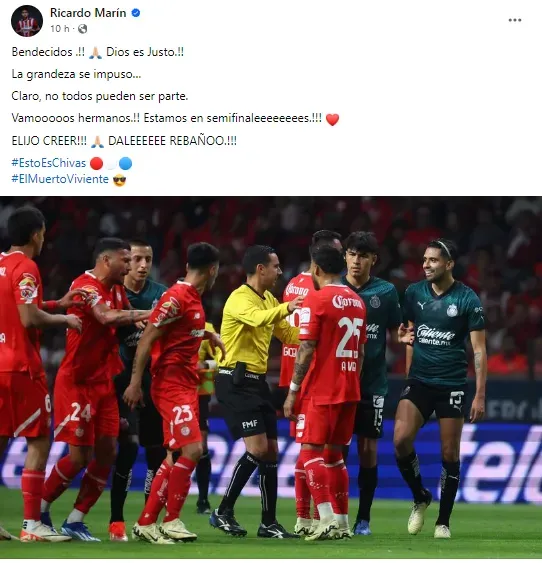Click praying hands emoji after ELIJO CREER
This screenshot has width=542, height=563.
(x=97, y=141)
